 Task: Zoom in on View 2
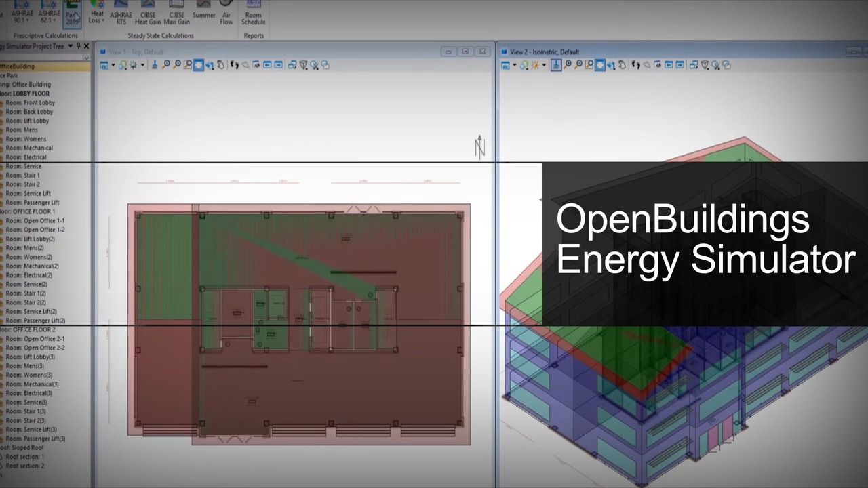(567, 65)
